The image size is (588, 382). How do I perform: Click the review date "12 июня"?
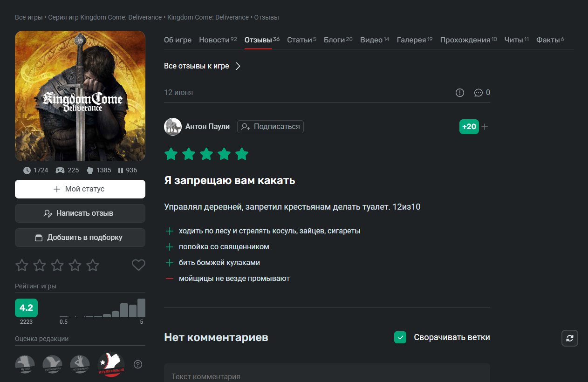[x=178, y=93]
